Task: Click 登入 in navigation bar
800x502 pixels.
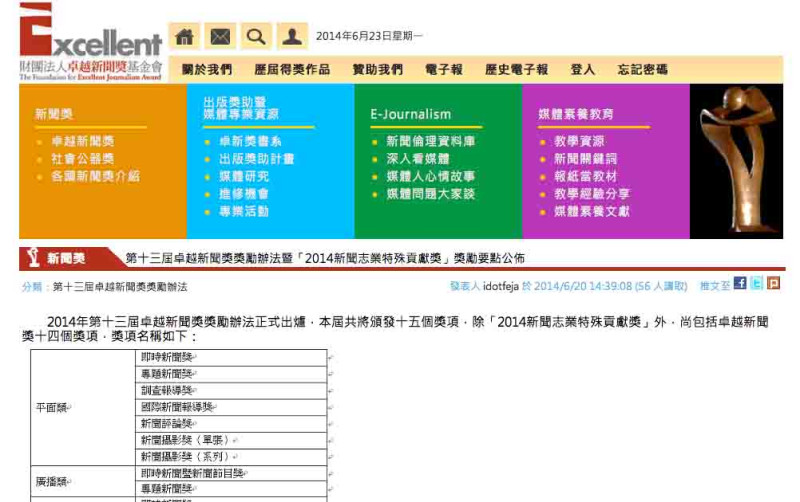Action: pos(583,69)
